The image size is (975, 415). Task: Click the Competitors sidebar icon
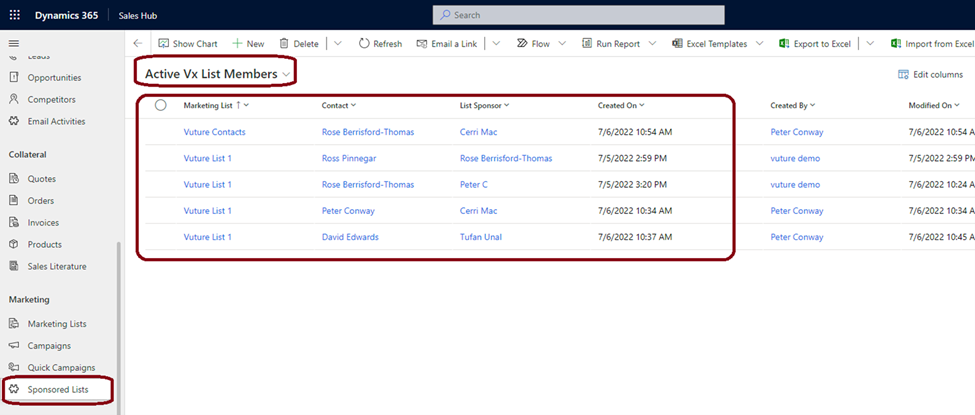pos(14,100)
